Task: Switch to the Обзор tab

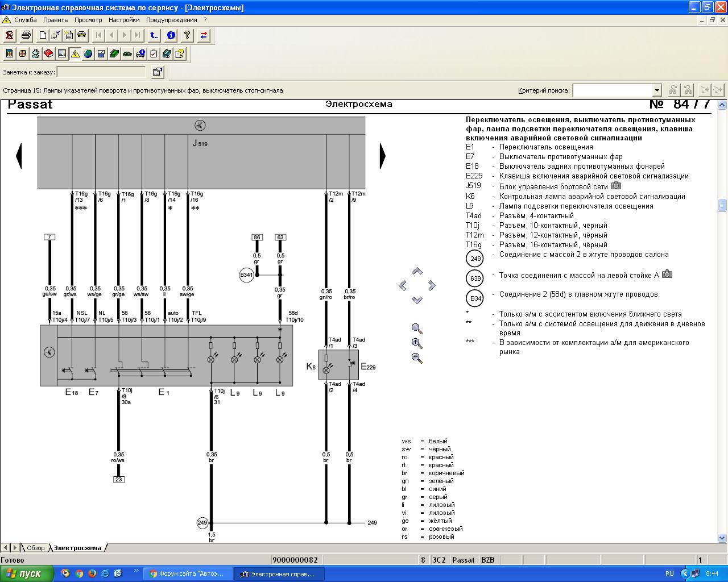Action: [35, 548]
